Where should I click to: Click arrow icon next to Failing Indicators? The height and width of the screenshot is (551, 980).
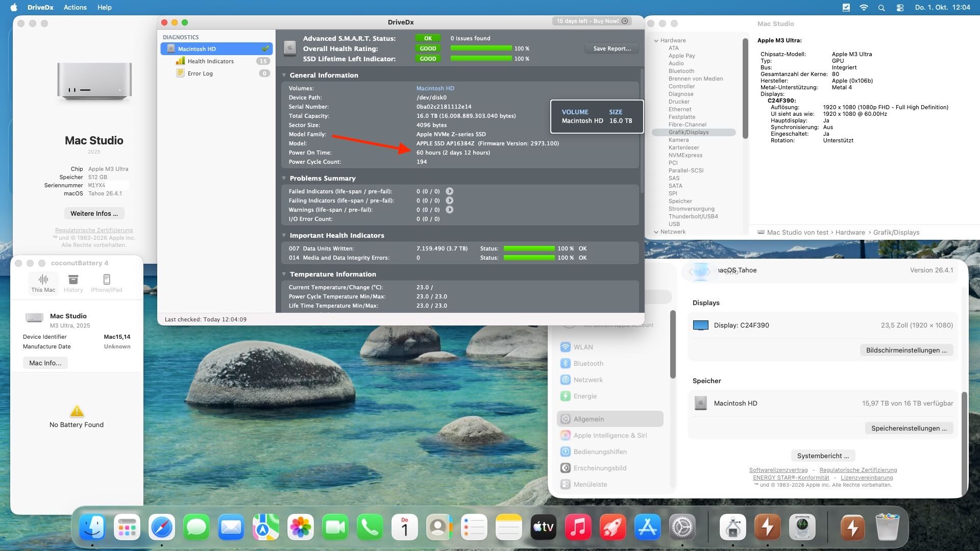pyautogui.click(x=450, y=201)
